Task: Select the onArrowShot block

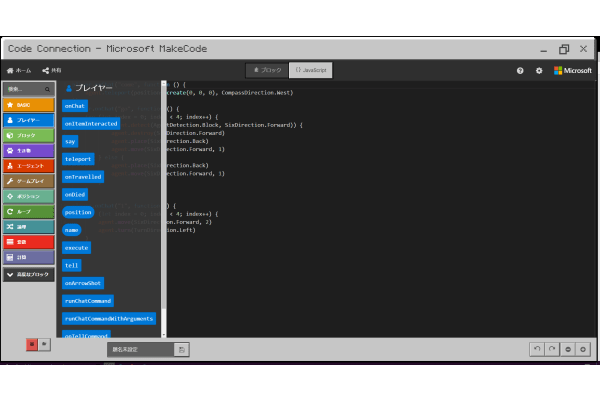Action: 83,283
